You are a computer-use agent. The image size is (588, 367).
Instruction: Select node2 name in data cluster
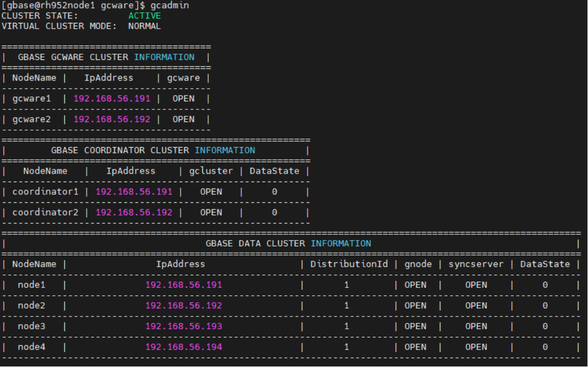click(31, 305)
